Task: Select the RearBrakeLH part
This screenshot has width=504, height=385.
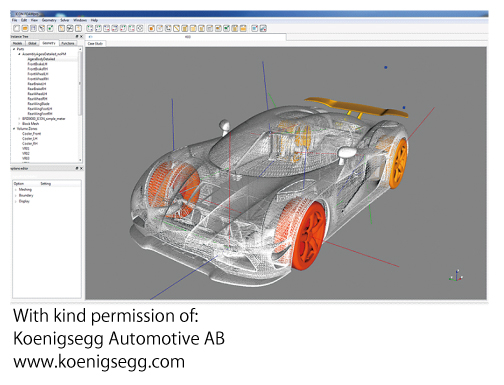Action: click(37, 84)
